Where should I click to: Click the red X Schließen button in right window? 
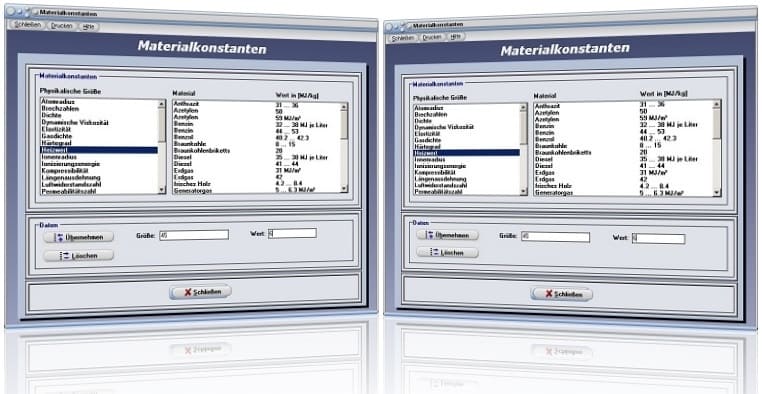point(561,294)
